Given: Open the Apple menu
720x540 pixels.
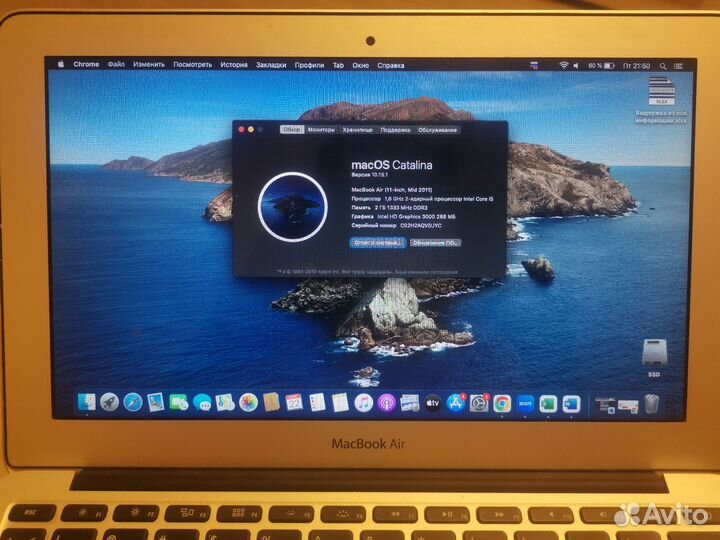Looking at the screenshot, I should pos(61,64).
